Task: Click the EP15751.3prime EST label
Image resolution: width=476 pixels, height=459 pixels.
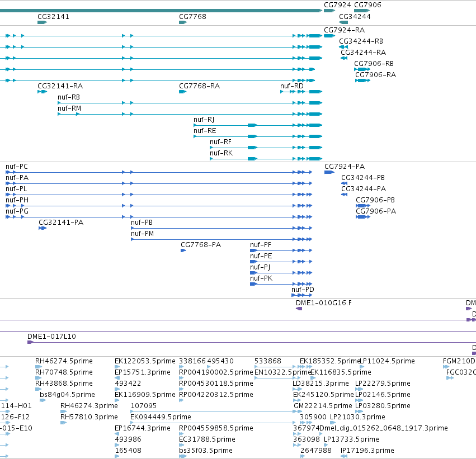Action: click(x=143, y=372)
